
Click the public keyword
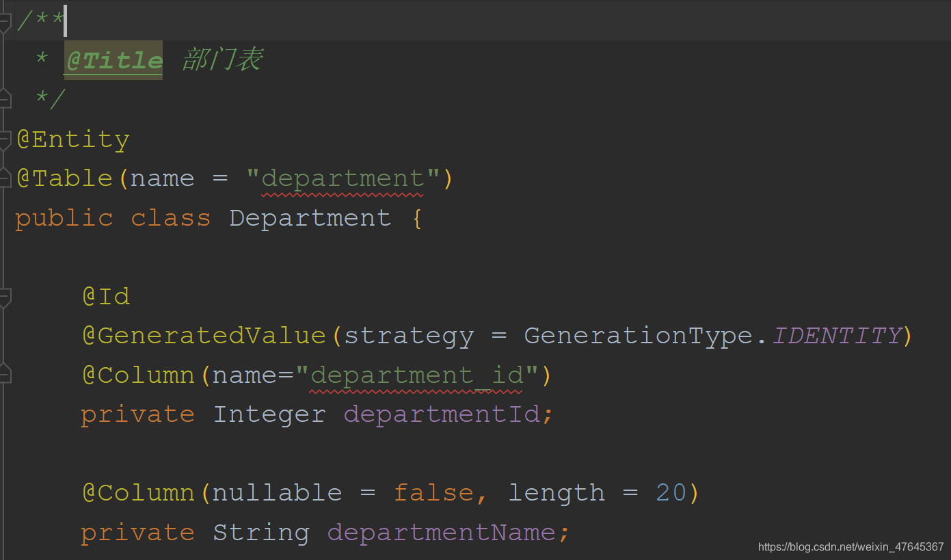click(x=64, y=219)
